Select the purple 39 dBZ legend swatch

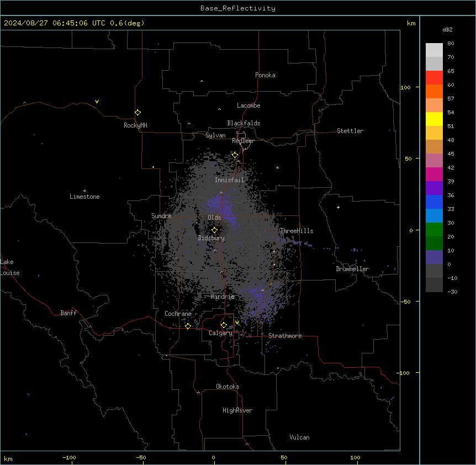(434, 188)
